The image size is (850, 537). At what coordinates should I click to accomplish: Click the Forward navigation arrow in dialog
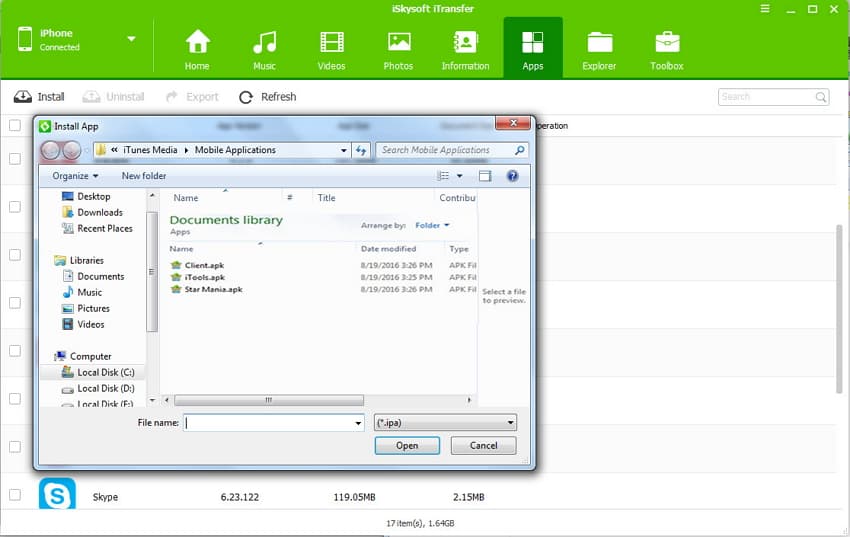pos(72,150)
